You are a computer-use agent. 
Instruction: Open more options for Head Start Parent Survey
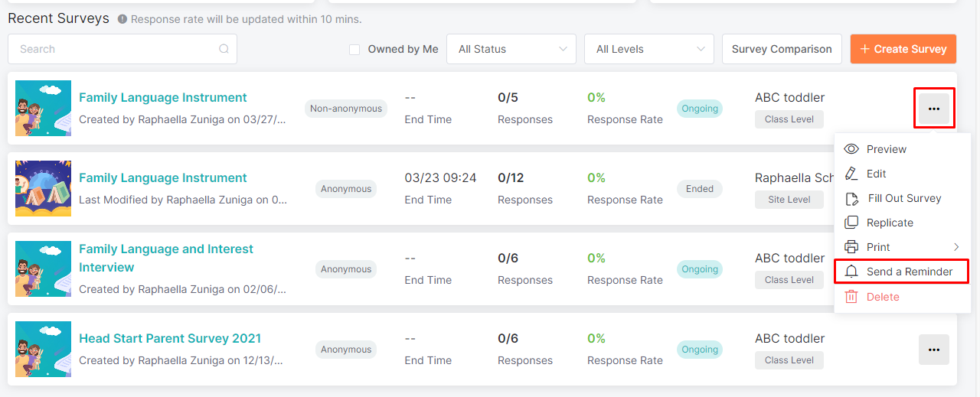(933, 350)
